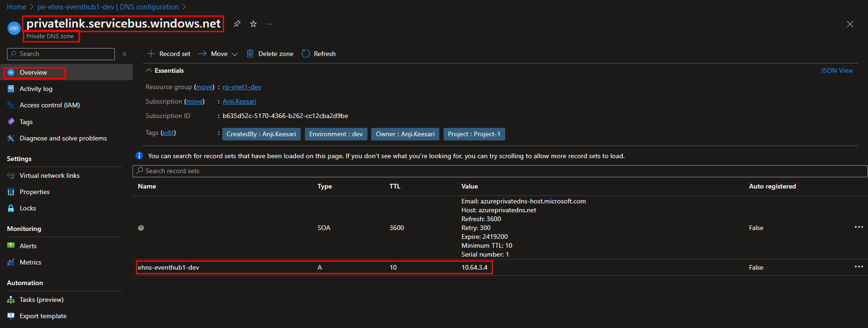The width and height of the screenshot is (868, 328).
Task: Click the Access control people icon
Action: point(11,105)
